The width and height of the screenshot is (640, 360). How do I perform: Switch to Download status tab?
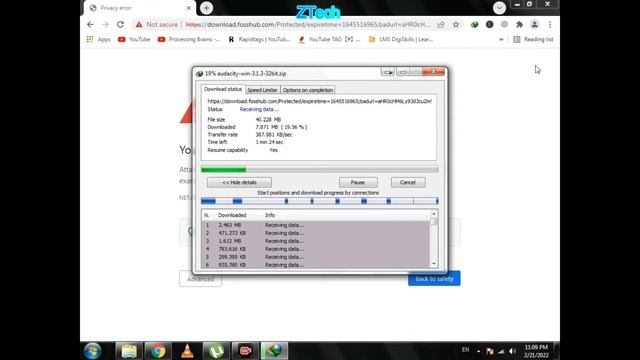point(222,89)
